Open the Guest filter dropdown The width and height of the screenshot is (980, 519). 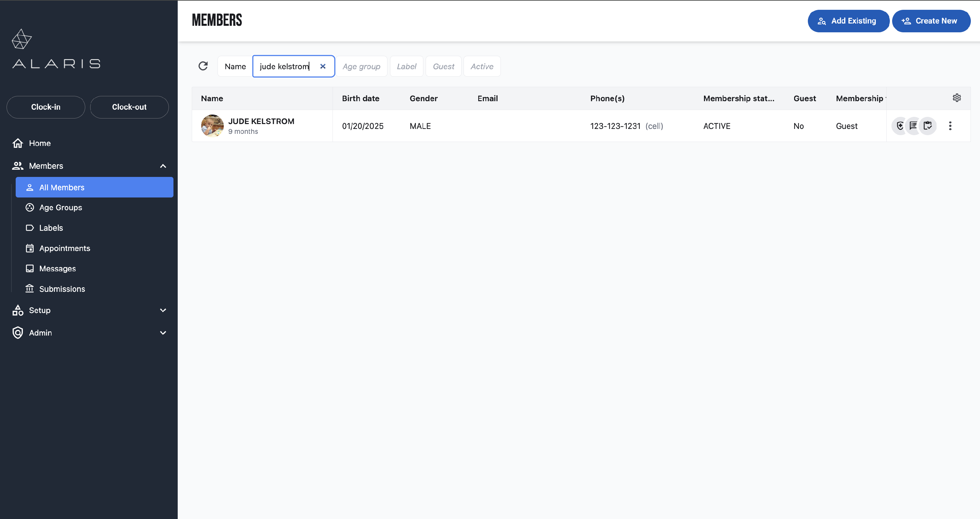443,66
